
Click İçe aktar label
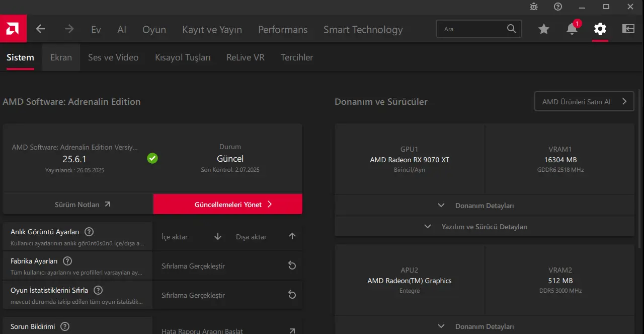pos(175,237)
